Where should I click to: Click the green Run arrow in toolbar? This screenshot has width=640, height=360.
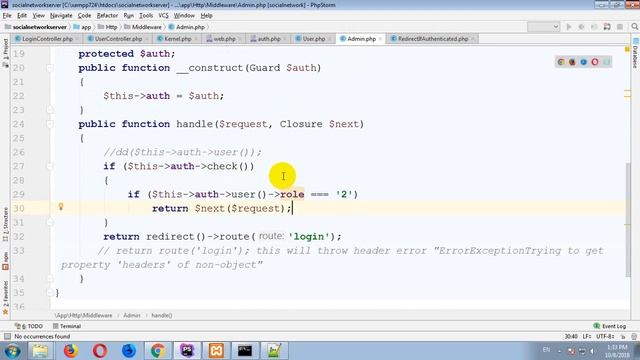point(569,27)
